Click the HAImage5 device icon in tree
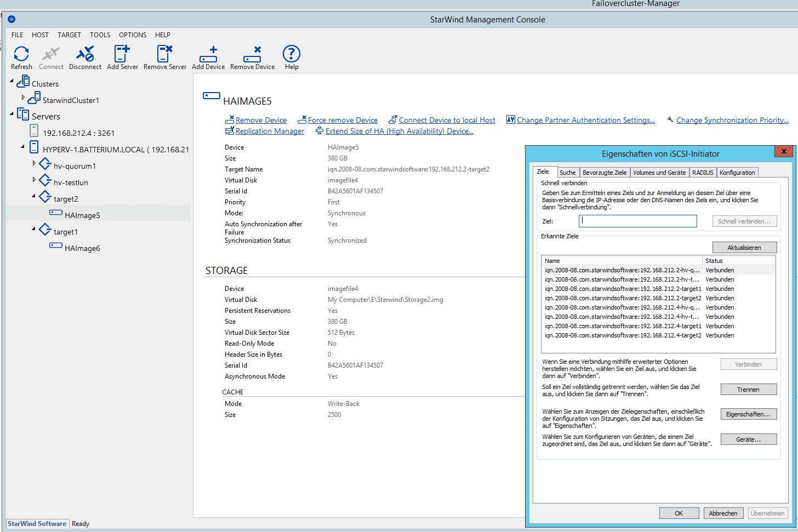The image size is (798, 532). (56, 213)
